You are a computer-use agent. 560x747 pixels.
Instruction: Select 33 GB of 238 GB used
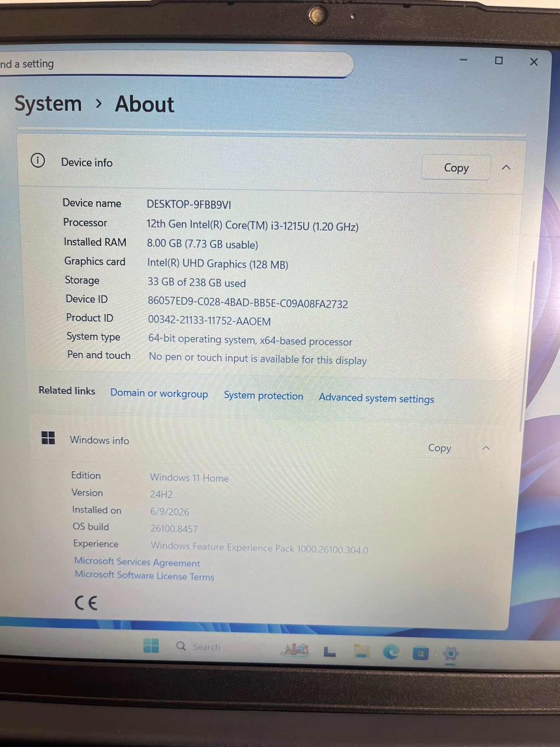point(196,282)
